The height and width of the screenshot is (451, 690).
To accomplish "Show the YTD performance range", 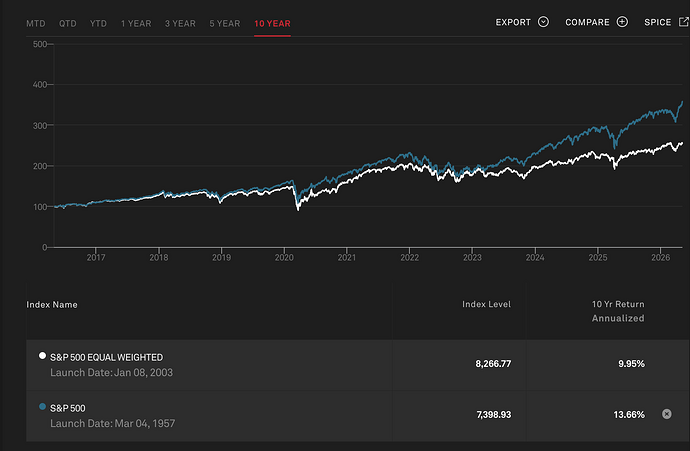I will pos(98,23).
